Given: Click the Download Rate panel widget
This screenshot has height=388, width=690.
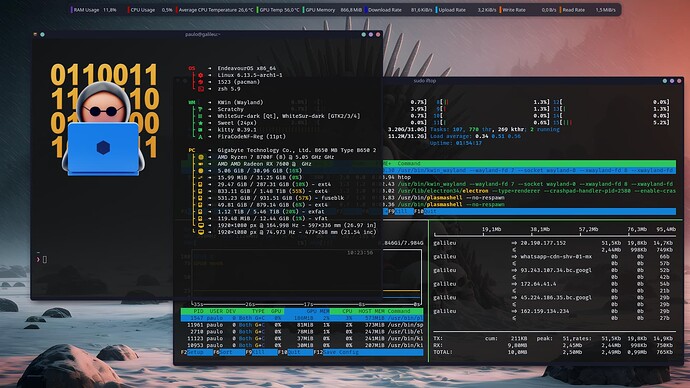Looking at the screenshot, I should pos(400,10).
